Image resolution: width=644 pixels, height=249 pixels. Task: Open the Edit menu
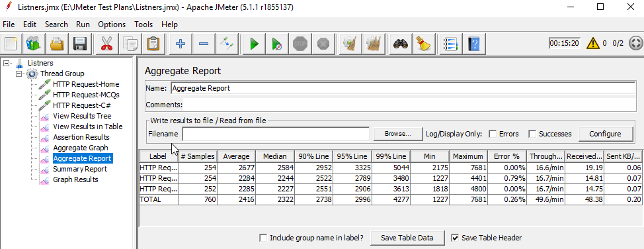click(30, 25)
